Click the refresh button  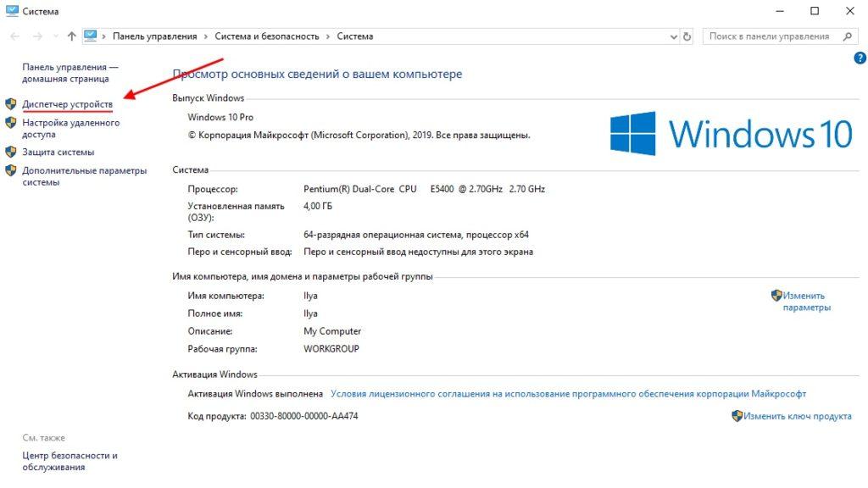pyautogui.click(x=687, y=36)
